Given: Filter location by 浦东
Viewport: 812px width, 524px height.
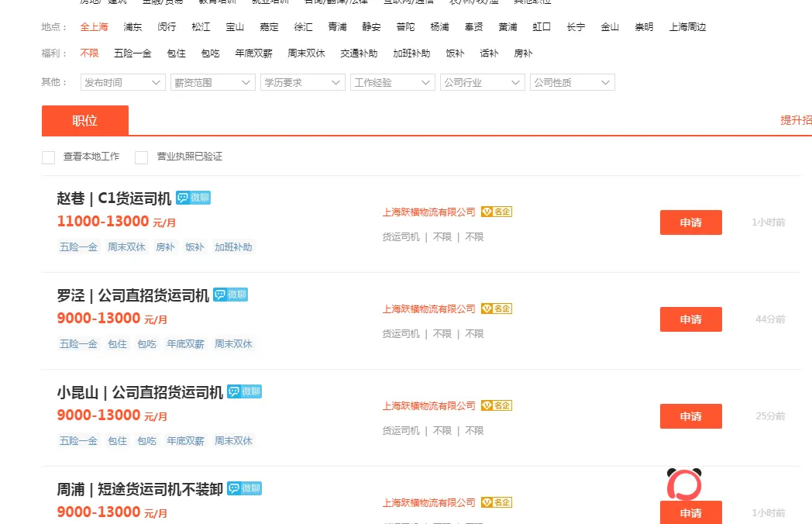Looking at the screenshot, I should (x=132, y=27).
